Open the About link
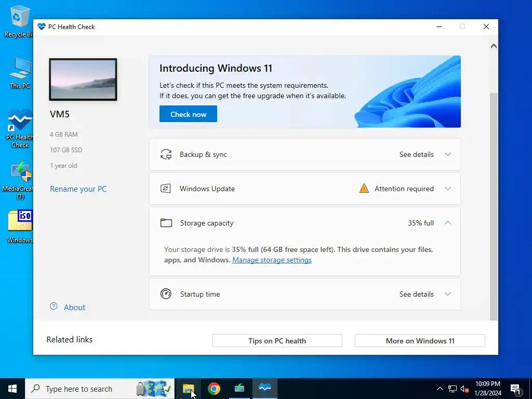Screen dimensions: 532x399 point(75,308)
